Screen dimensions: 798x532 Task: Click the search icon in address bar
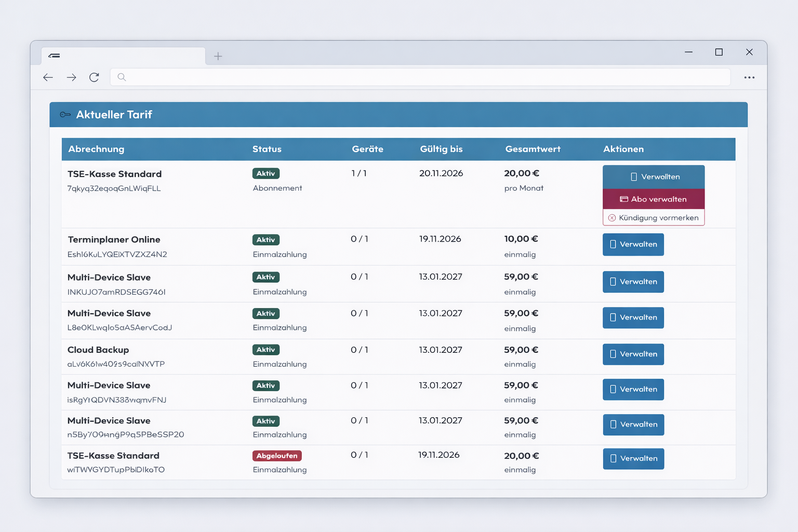(x=122, y=77)
